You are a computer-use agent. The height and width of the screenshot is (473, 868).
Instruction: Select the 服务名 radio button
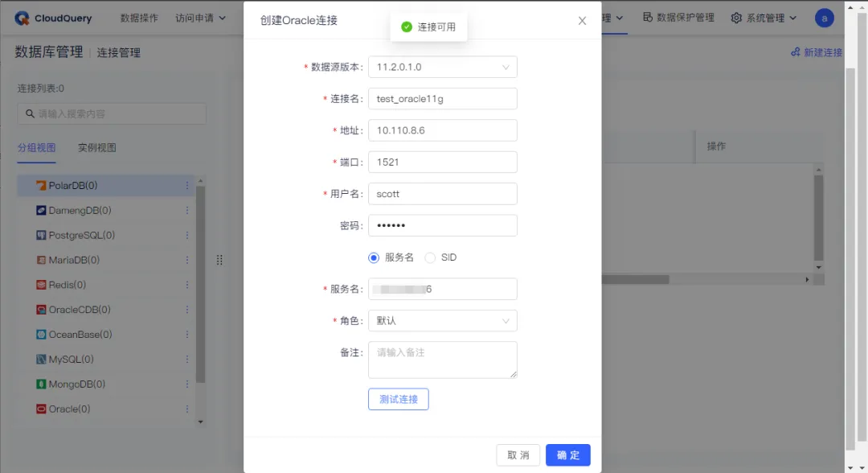point(373,257)
